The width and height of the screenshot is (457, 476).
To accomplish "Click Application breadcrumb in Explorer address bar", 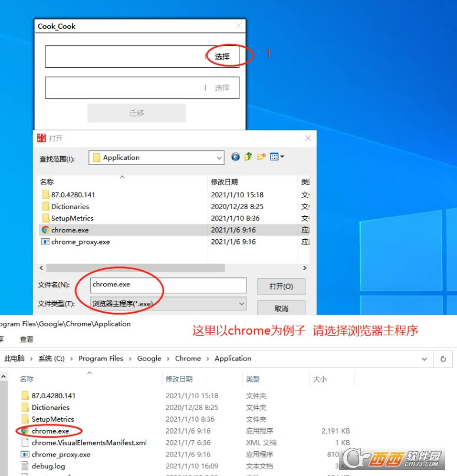I will pyautogui.click(x=233, y=359).
